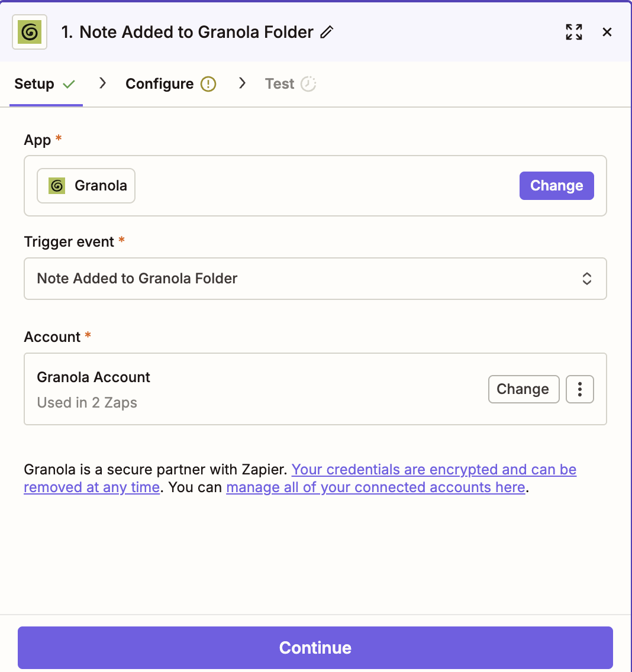
Task: Click the Granola app chip
Action: (86, 186)
